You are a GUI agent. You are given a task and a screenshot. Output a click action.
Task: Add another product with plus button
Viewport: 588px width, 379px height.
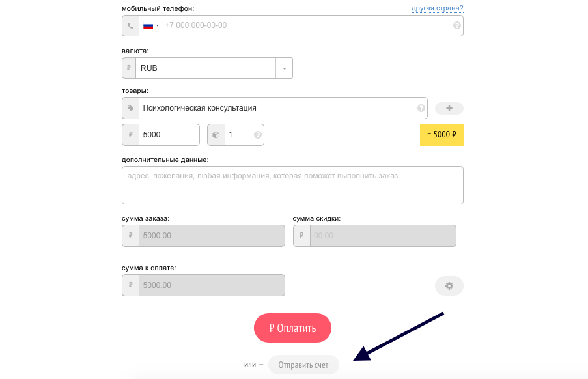click(x=449, y=108)
